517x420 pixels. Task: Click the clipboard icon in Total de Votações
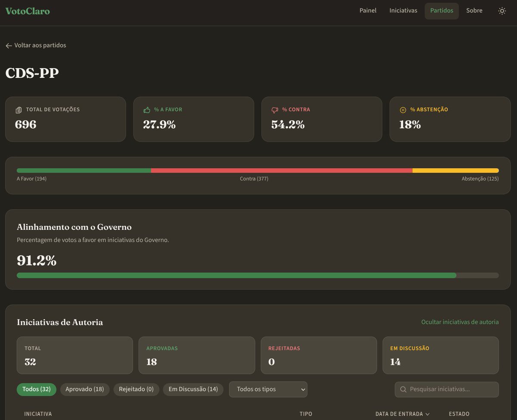(x=19, y=110)
